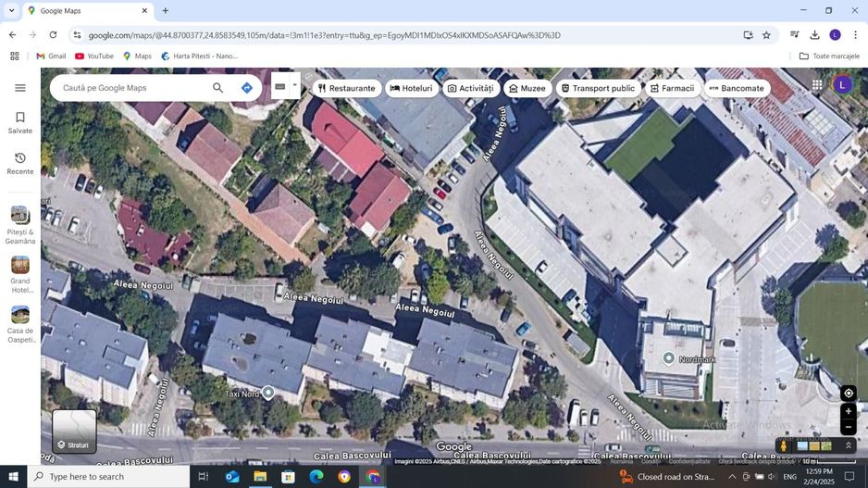Click the Taxi Nord place marker
The width and height of the screenshot is (868, 488).
coord(268,393)
